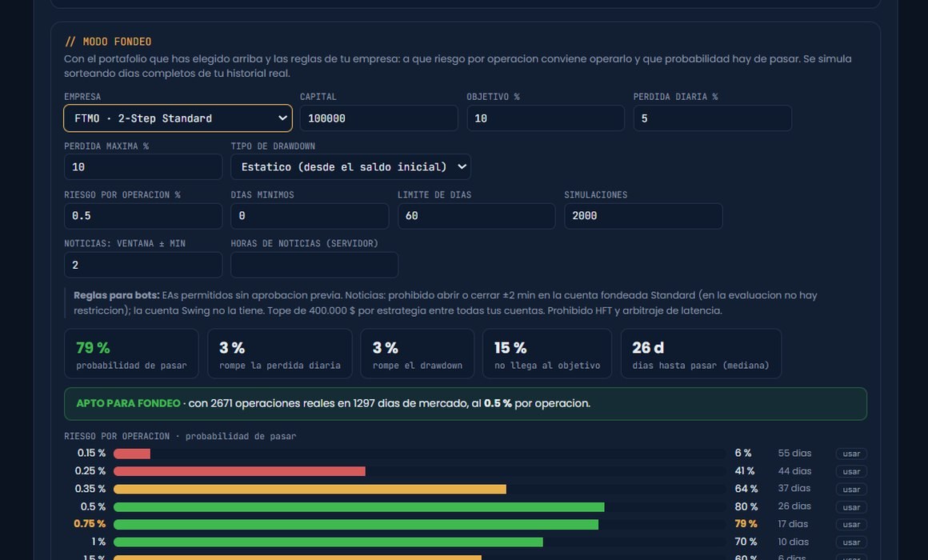Click 'usar' for the 0.25 % risk row
The height and width of the screenshot is (560, 928).
tap(851, 471)
